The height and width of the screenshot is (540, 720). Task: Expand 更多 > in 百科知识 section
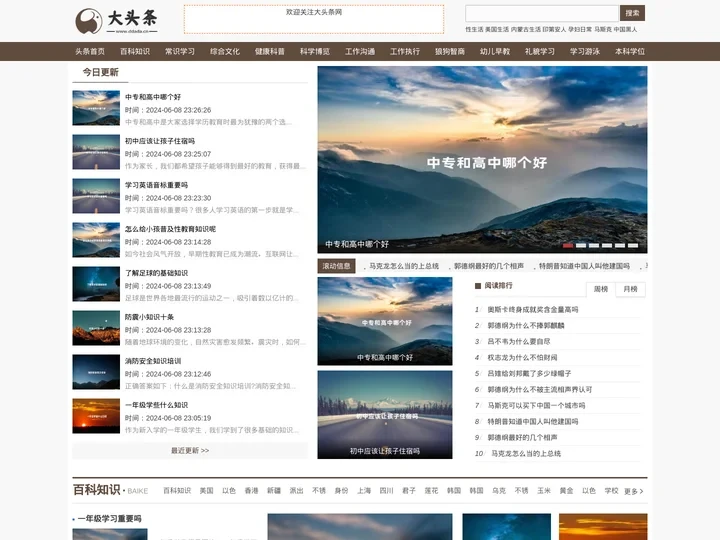(x=634, y=491)
